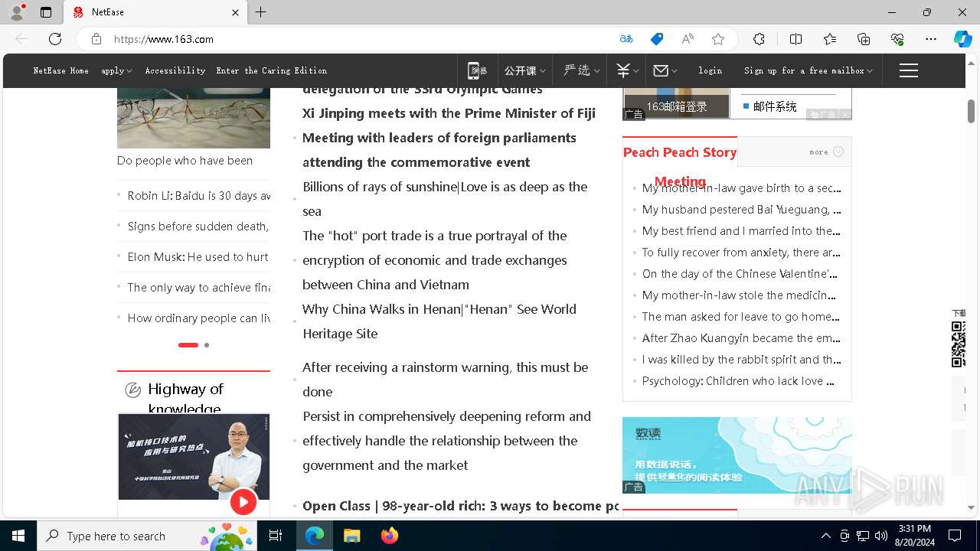Open the browser profile icon
Viewport: 980px width, 551px height.
(x=17, y=12)
